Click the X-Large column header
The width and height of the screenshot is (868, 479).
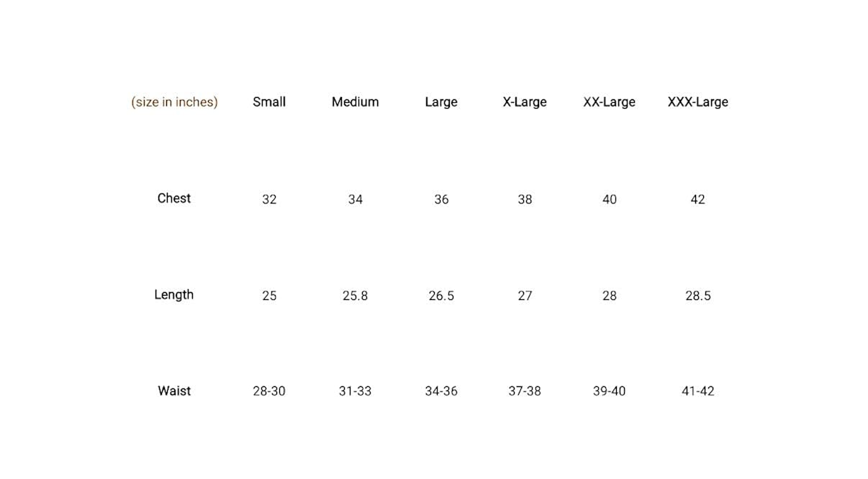[x=525, y=102]
